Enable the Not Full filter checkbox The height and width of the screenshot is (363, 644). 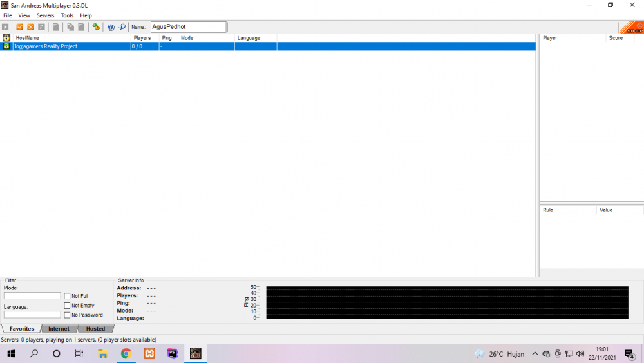click(x=67, y=296)
